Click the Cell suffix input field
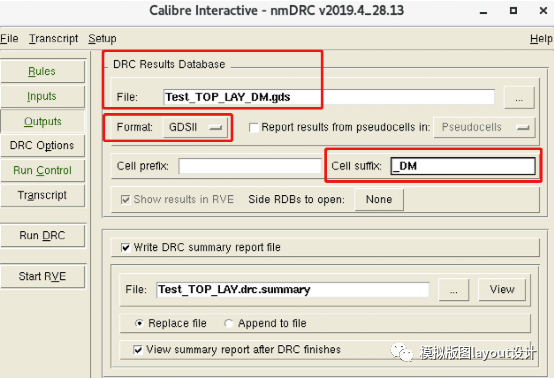Viewport: 554px width, 378px height. click(x=463, y=166)
